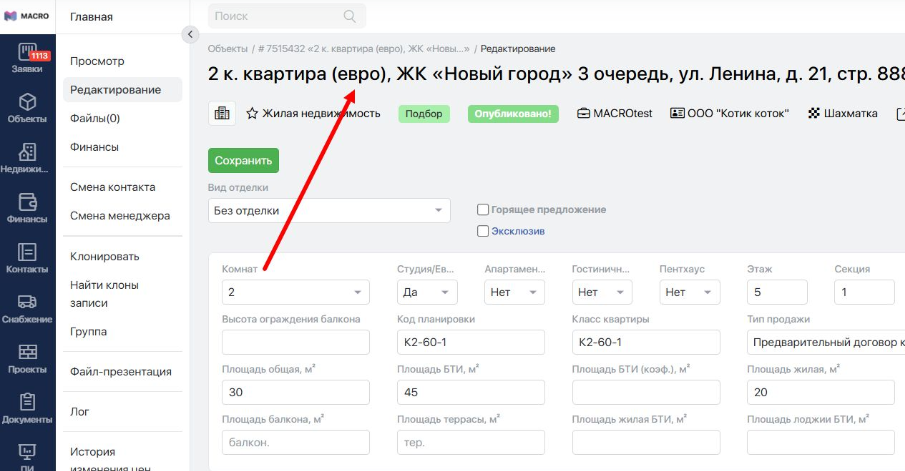This screenshot has width=905, height=471.
Task: Go to Финансы wallet icon
Action: pyautogui.click(x=27, y=202)
